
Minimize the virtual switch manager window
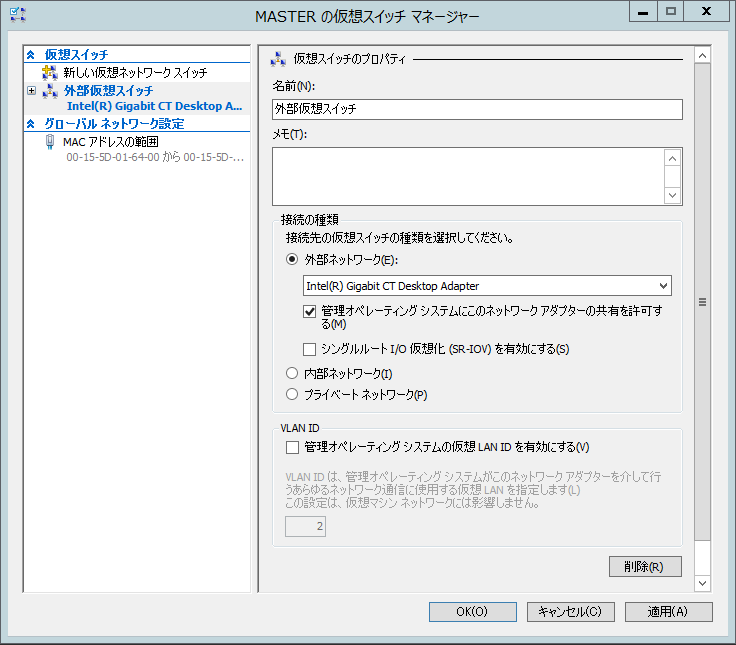(643, 12)
